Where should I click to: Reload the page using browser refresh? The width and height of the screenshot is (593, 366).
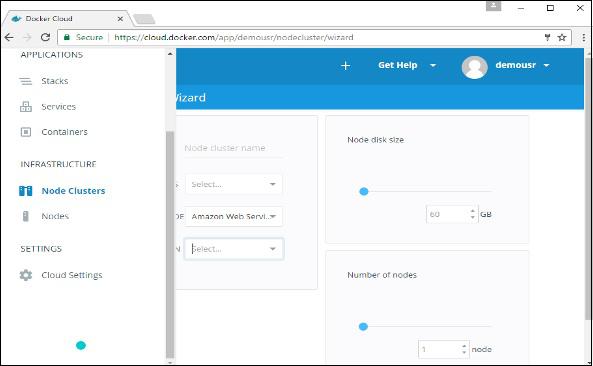click(45, 37)
